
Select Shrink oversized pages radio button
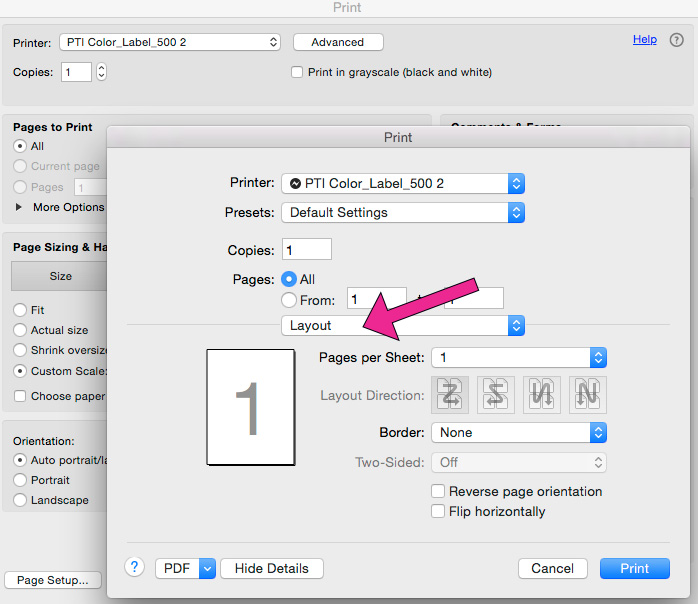tap(20, 350)
